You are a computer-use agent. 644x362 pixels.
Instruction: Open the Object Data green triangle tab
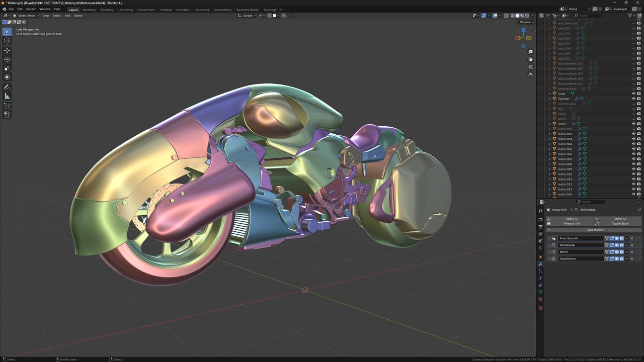pyautogui.click(x=540, y=292)
